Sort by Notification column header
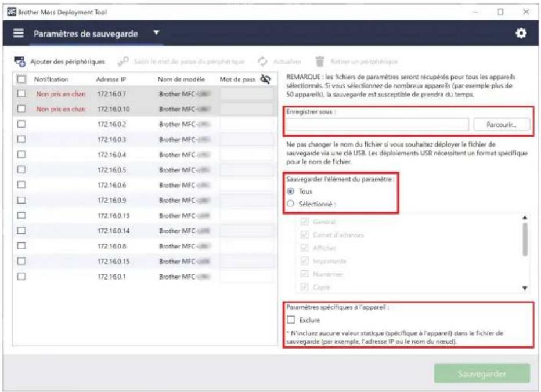This screenshot has height=392, width=541. 51,79
